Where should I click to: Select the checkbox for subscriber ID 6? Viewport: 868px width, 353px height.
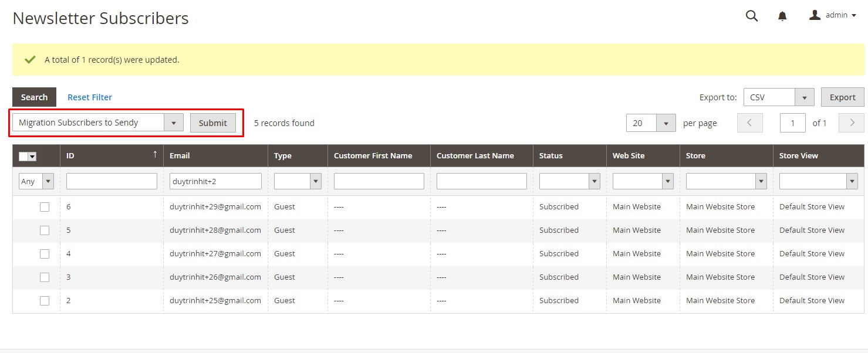pos(45,207)
